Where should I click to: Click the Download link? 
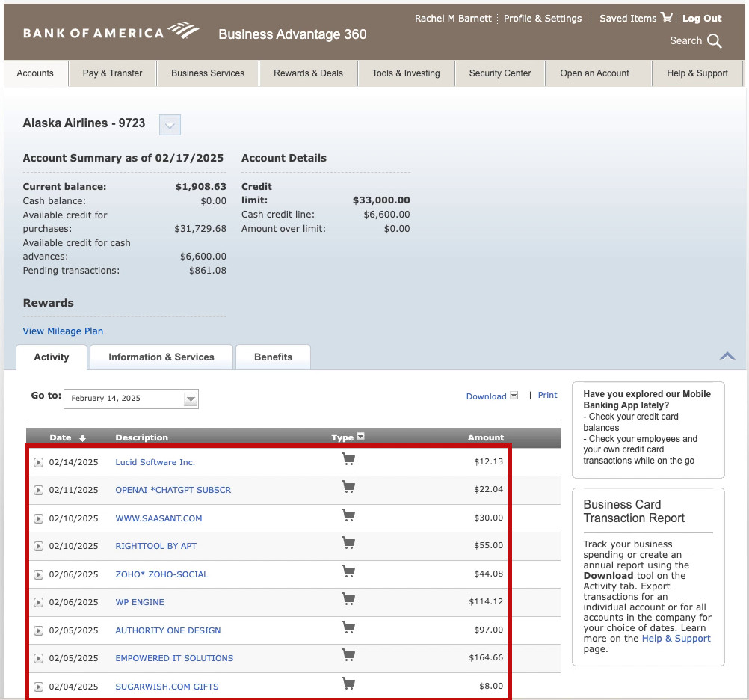(x=487, y=396)
